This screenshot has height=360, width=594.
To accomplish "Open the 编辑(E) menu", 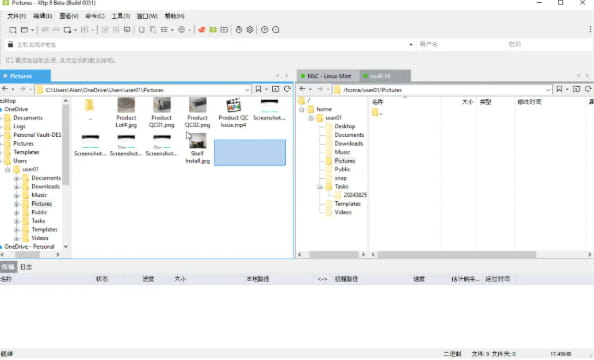I will [x=42, y=16].
